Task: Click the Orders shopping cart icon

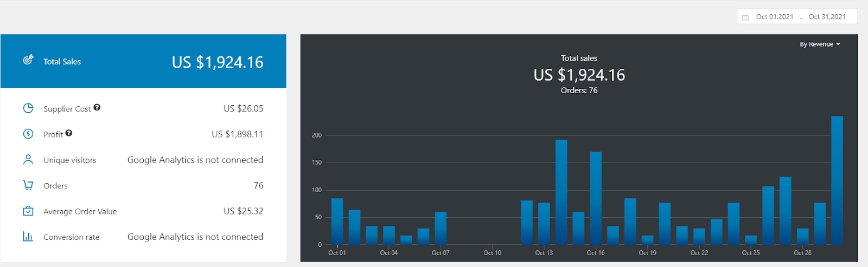Action: pos(28,185)
